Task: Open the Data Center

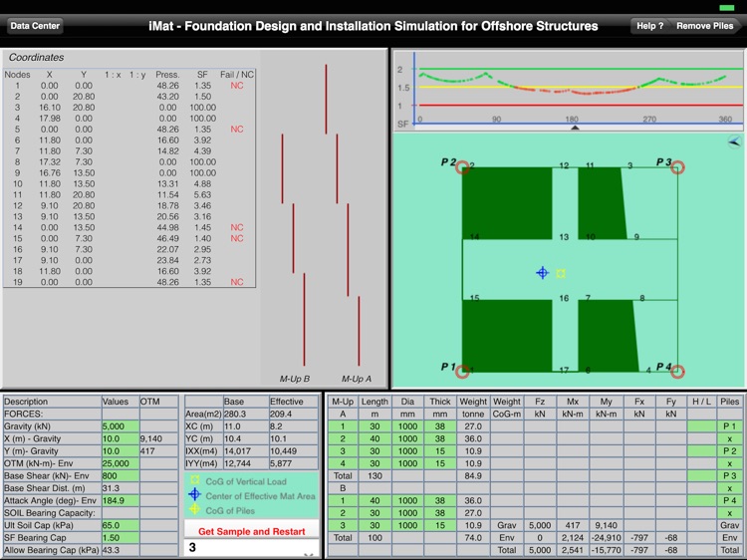Action: point(36,26)
